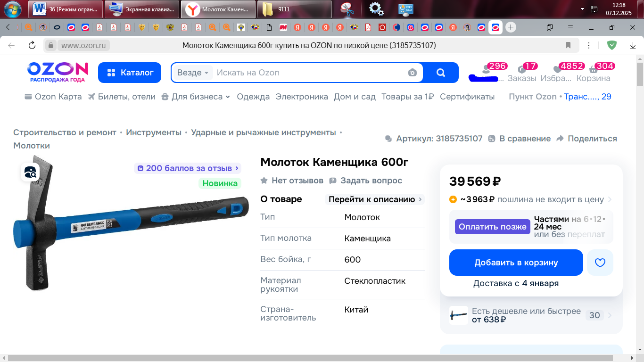Switch to the Экранная клавиатура browser tab
The width and height of the screenshot is (644, 362).
(x=141, y=9)
